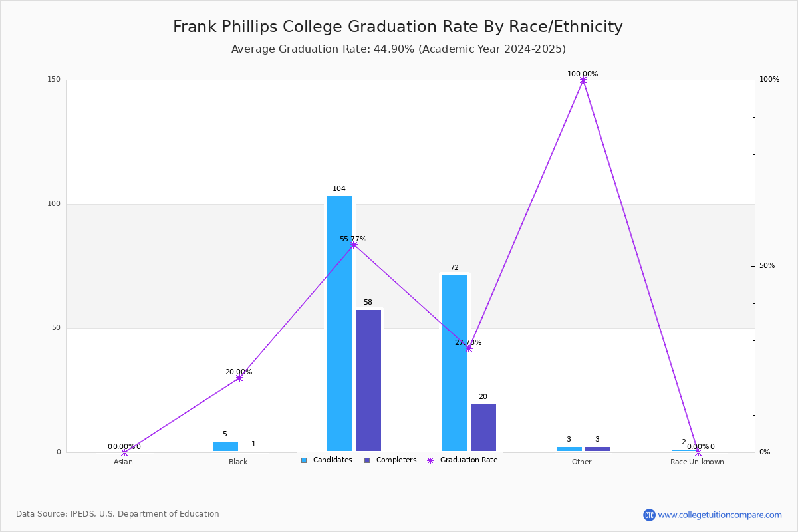Select the 58 completers bar

368,380
